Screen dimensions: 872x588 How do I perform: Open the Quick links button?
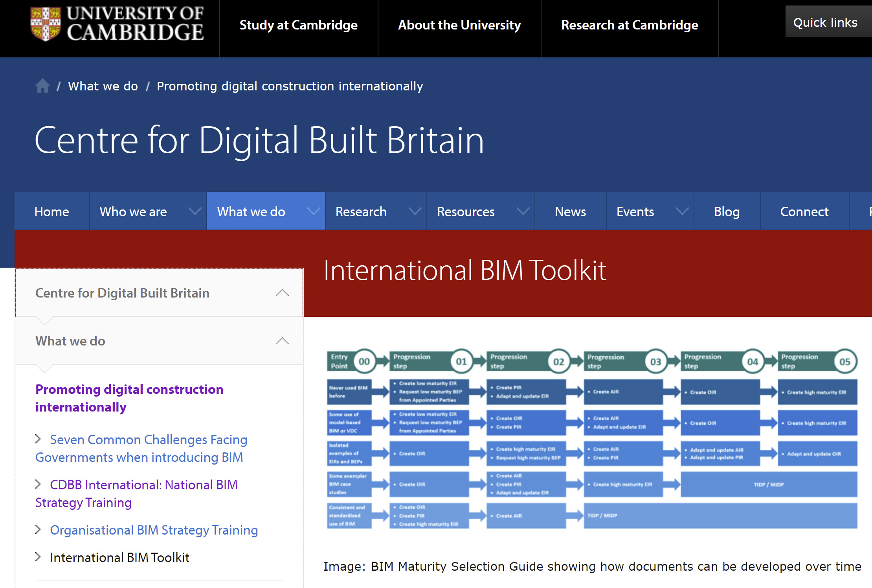coord(825,22)
